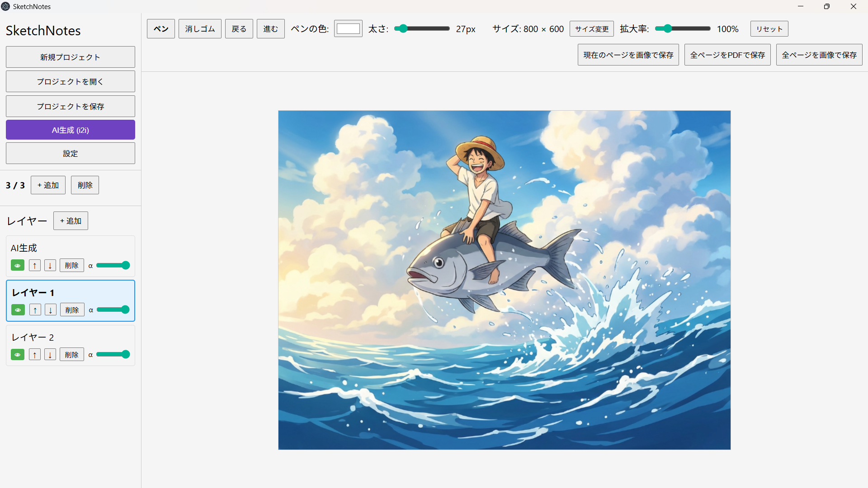Move the AI生成 layer up
Image resolution: width=868 pixels, height=488 pixels.
point(35,265)
